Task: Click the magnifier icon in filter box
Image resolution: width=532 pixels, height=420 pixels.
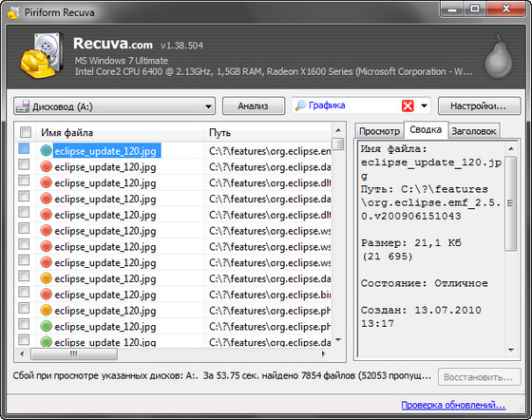Action: (x=300, y=105)
